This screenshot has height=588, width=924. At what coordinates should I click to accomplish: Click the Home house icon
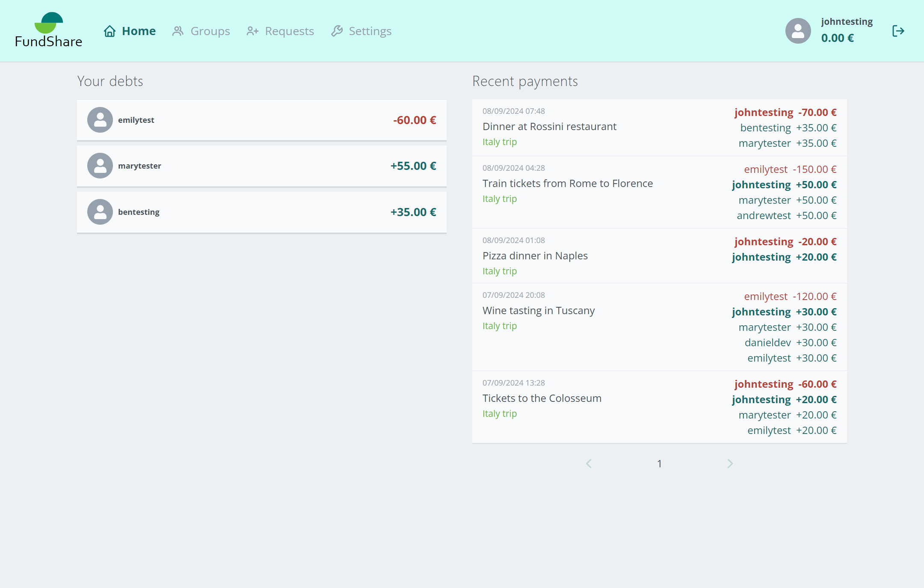pos(110,31)
